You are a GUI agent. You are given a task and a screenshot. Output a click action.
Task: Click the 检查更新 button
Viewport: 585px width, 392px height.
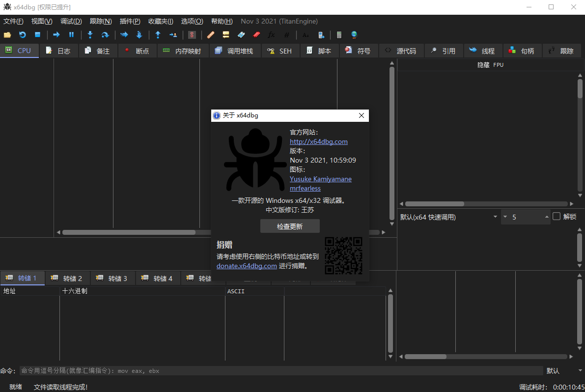pos(290,226)
